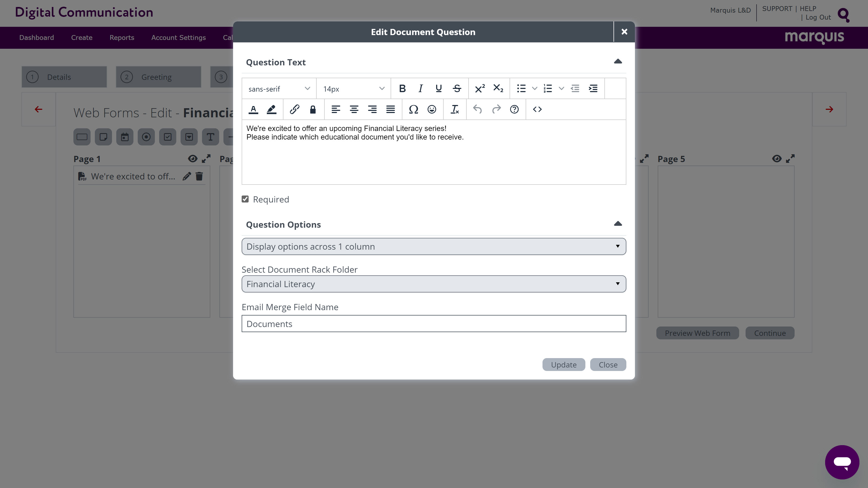Click the previous left arrow

click(x=38, y=110)
